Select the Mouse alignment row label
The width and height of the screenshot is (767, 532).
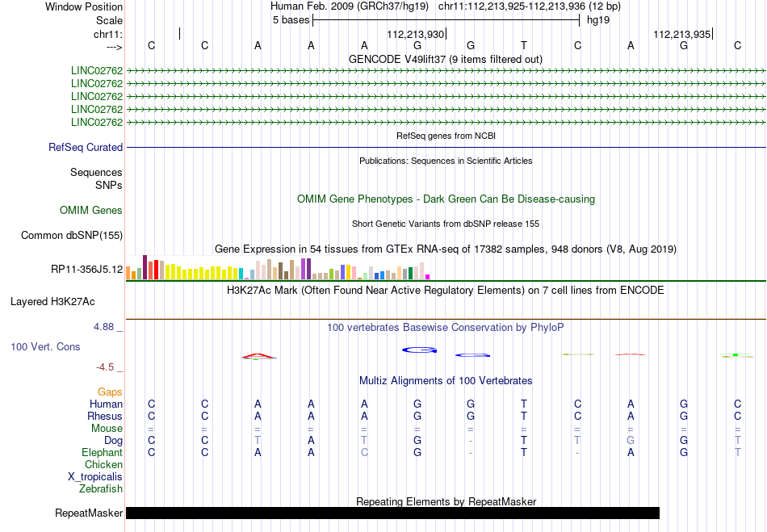107,429
